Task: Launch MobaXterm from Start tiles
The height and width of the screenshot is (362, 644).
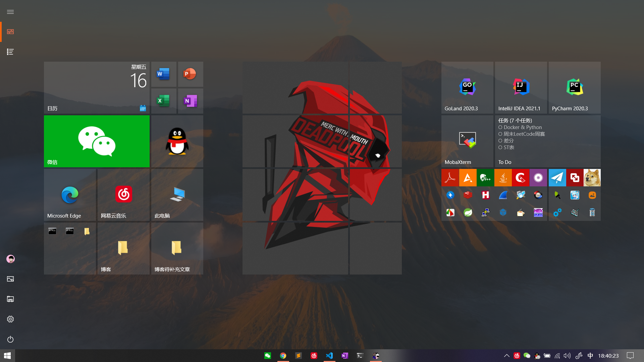Action: (467, 141)
